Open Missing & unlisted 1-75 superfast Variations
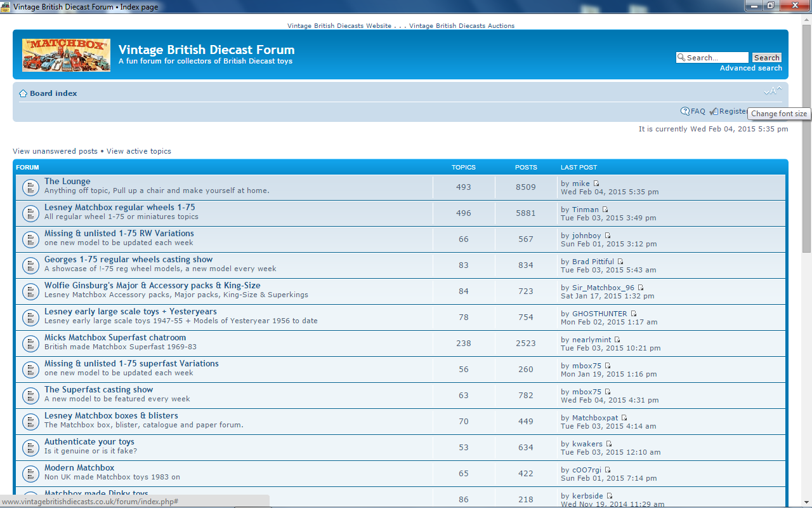Screen dimensions: 812x508 pos(131,364)
